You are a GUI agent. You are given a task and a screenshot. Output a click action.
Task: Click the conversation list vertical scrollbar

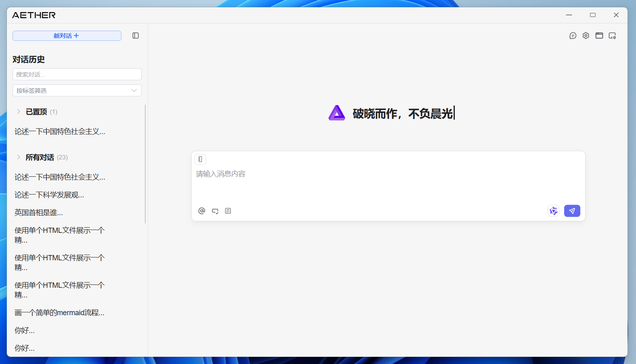(x=145, y=164)
